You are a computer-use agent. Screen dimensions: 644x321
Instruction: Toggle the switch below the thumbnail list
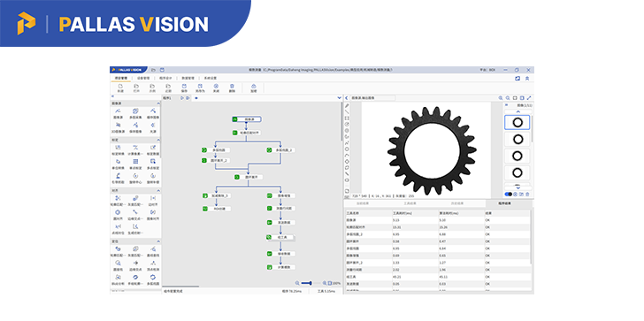[x=509, y=195]
